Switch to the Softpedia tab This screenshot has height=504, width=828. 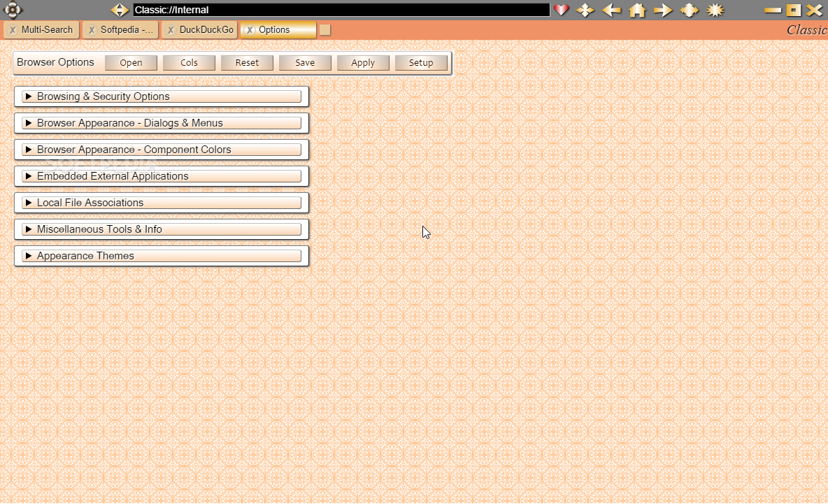[x=120, y=30]
